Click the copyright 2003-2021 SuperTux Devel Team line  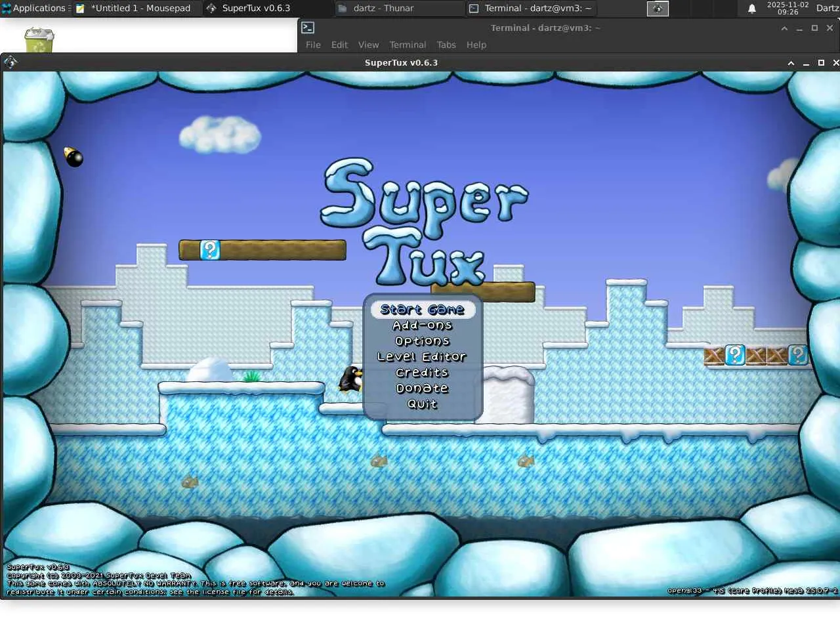(x=98, y=576)
